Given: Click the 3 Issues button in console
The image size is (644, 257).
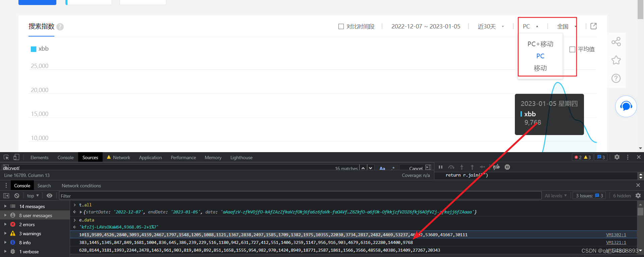Looking at the screenshot, I should 589,196.
